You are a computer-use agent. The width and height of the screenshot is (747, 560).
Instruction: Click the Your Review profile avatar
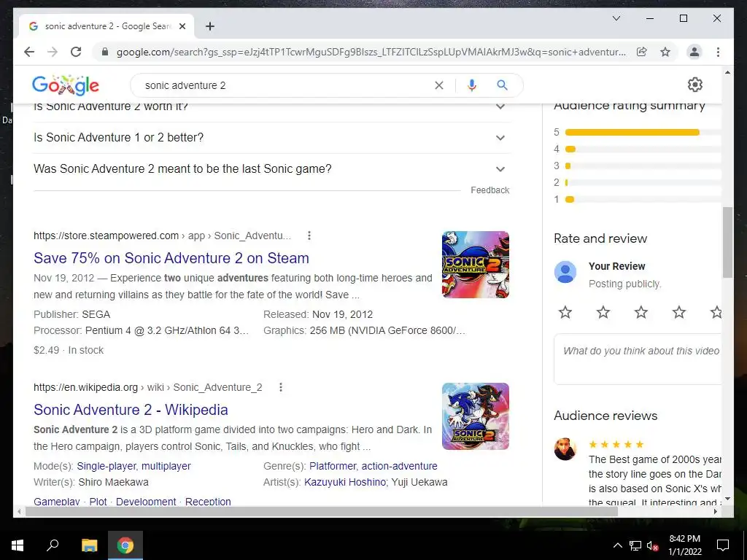565,272
